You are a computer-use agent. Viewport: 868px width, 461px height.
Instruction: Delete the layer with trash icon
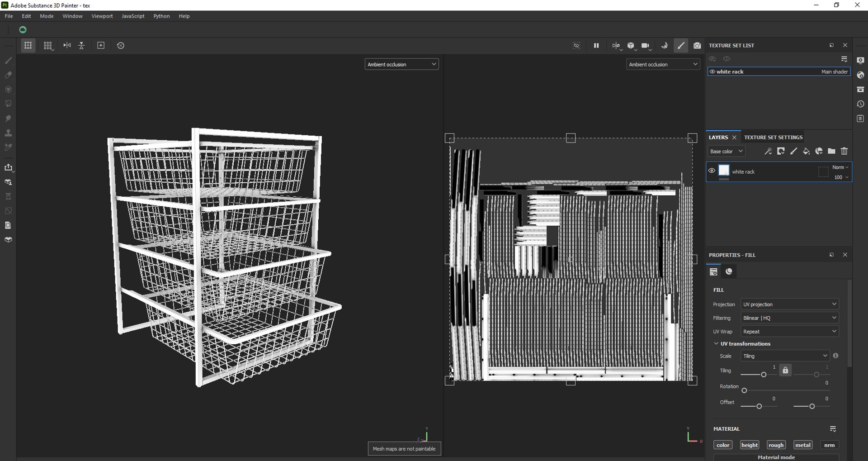pyautogui.click(x=844, y=151)
